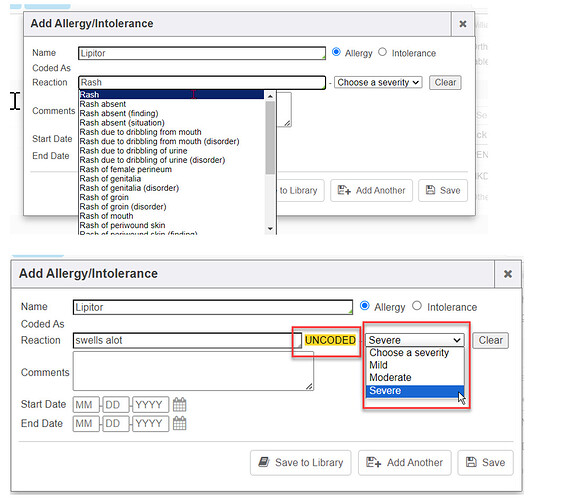Viewport: 568px width, 500px height.
Task: Select Intolerance radio in upper dialog
Action: pos(383,52)
